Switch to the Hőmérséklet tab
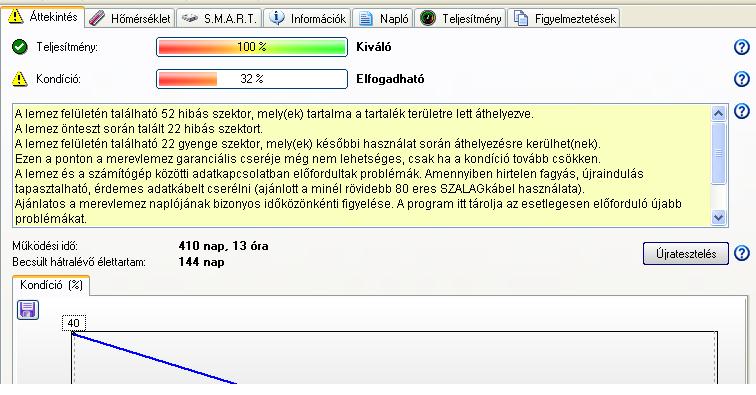Screen dimensions: 756x395 (x=131, y=18)
